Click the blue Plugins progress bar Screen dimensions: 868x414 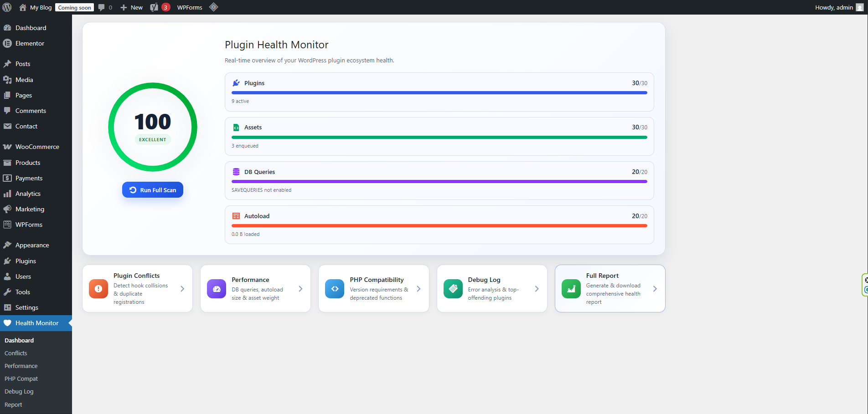pos(439,92)
